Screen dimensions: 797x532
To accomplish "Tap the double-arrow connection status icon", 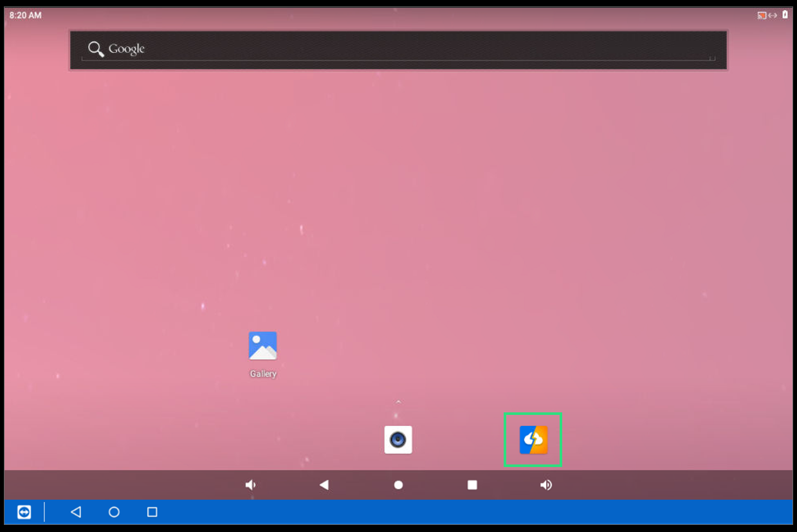I will point(773,15).
